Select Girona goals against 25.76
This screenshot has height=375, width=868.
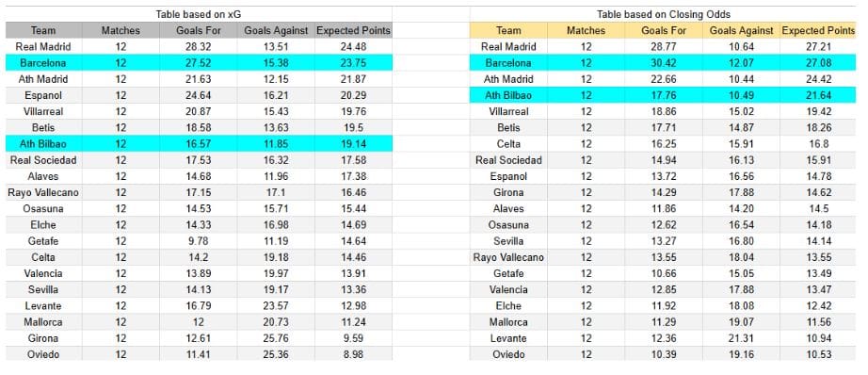276,338
